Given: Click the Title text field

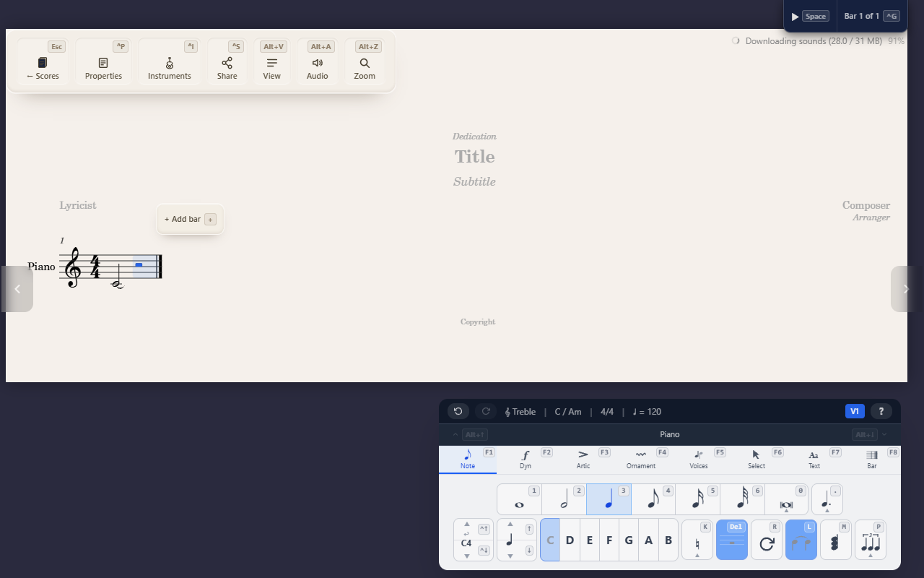Looking at the screenshot, I should point(474,157).
